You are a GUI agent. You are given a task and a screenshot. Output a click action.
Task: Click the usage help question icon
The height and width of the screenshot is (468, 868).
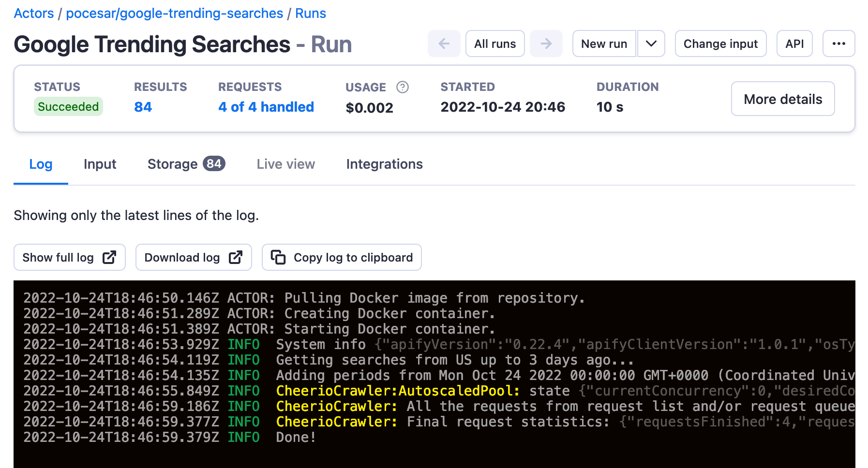click(x=403, y=87)
